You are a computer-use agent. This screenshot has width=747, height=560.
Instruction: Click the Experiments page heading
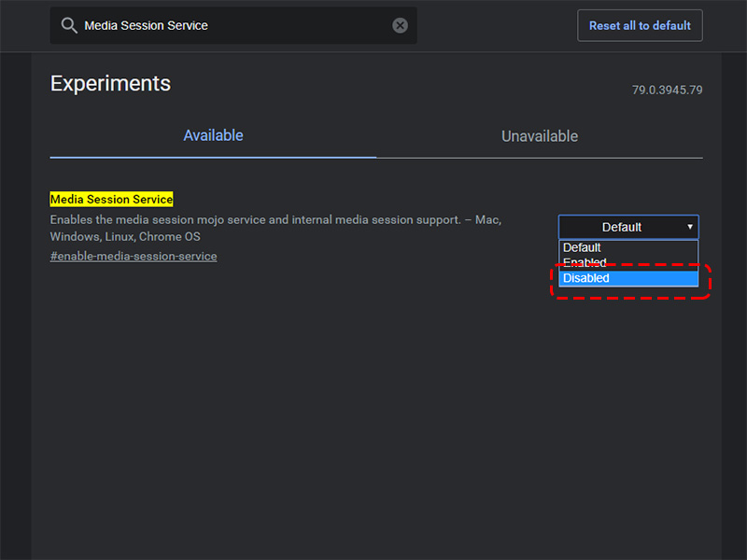[x=110, y=83]
